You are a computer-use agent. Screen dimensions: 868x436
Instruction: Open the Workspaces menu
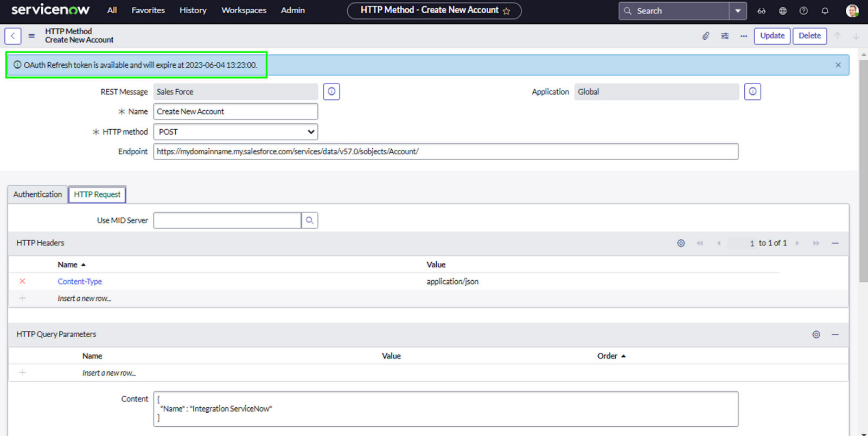[244, 10]
